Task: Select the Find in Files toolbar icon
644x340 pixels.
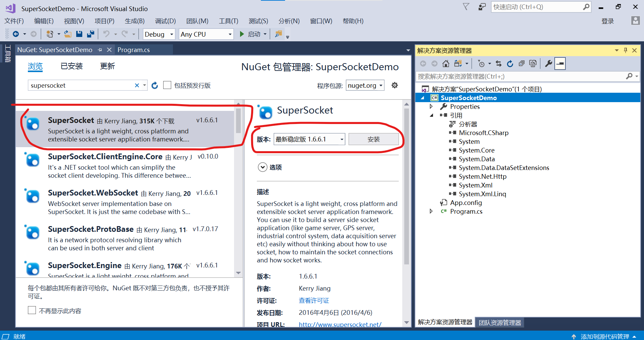Action: tap(278, 34)
